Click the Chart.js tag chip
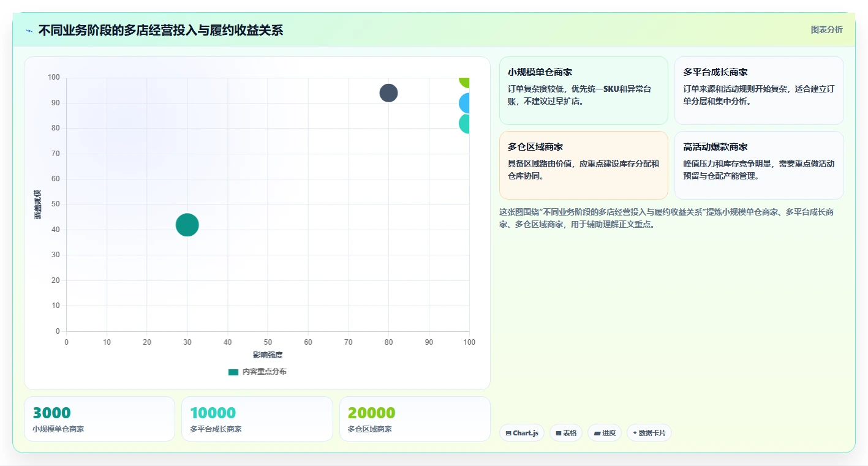Screen dimensions: 868x466 click(522, 433)
